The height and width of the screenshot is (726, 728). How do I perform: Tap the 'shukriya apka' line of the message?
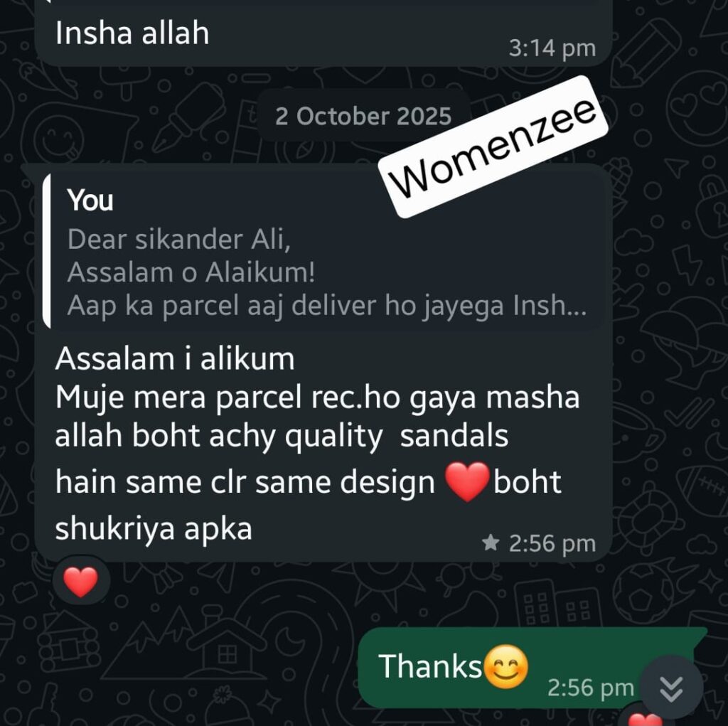[x=154, y=529]
